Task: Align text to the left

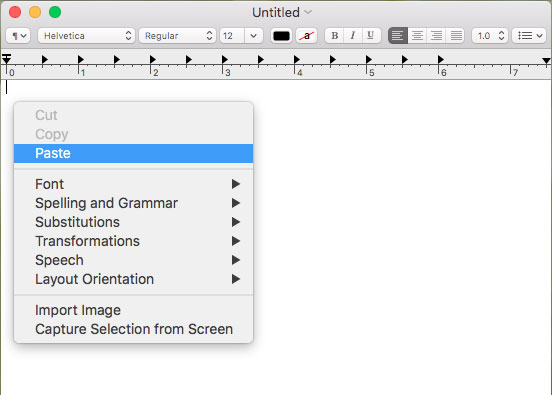Action: (398, 36)
